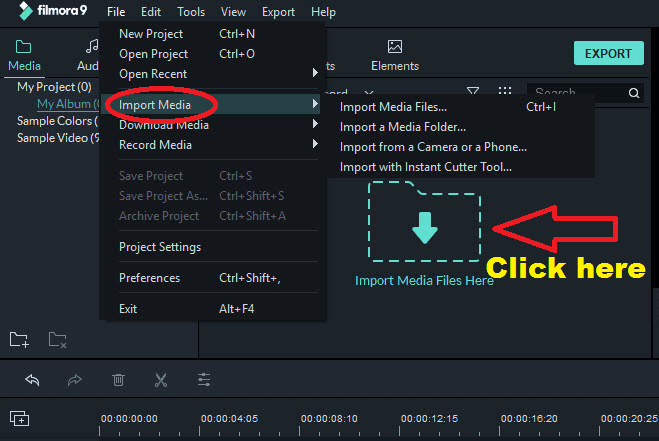Click the Import Media Files Here link
659x441 pixels.
click(x=424, y=280)
